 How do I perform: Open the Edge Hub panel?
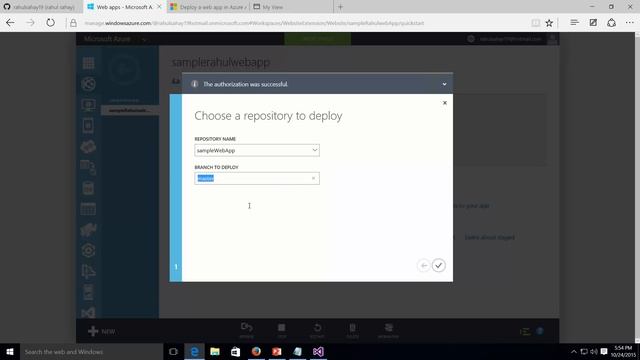[x=574, y=23]
